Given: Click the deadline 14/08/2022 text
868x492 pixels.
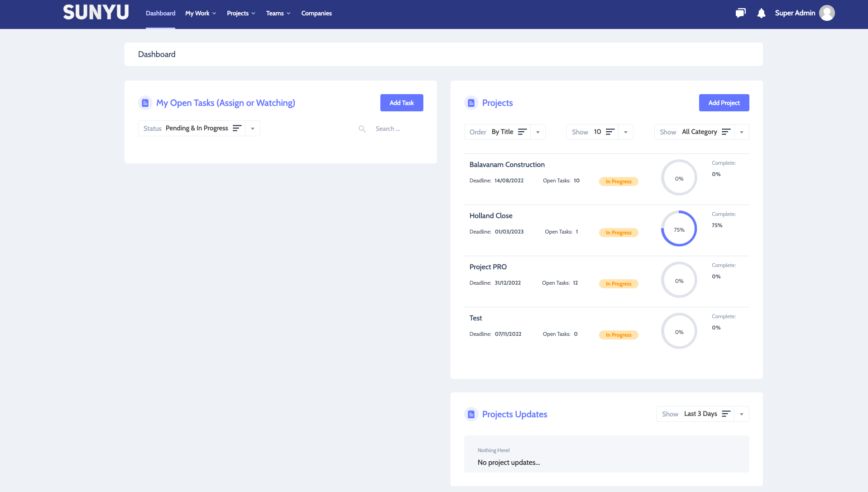Looking at the screenshot, I should (x=509, y=181).
